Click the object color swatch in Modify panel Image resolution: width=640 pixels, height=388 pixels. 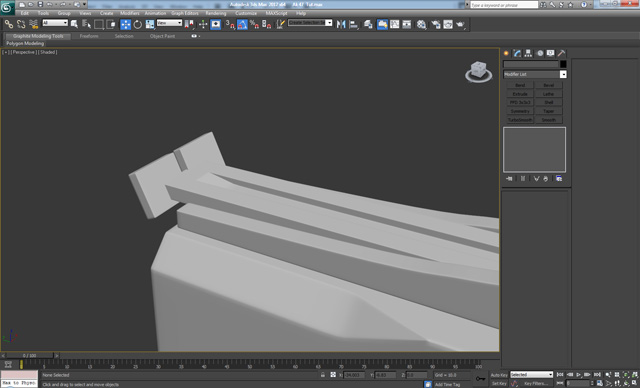[x=563, y=64]
